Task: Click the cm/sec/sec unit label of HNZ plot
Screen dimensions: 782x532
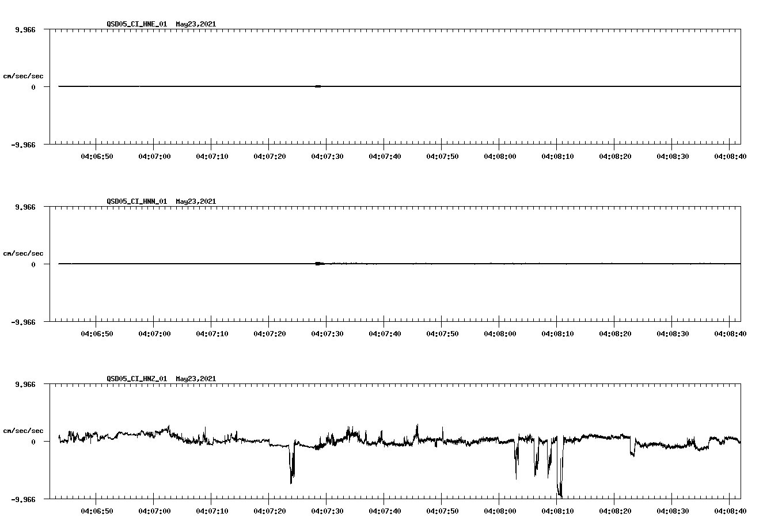Action: [x=23, y=431]
